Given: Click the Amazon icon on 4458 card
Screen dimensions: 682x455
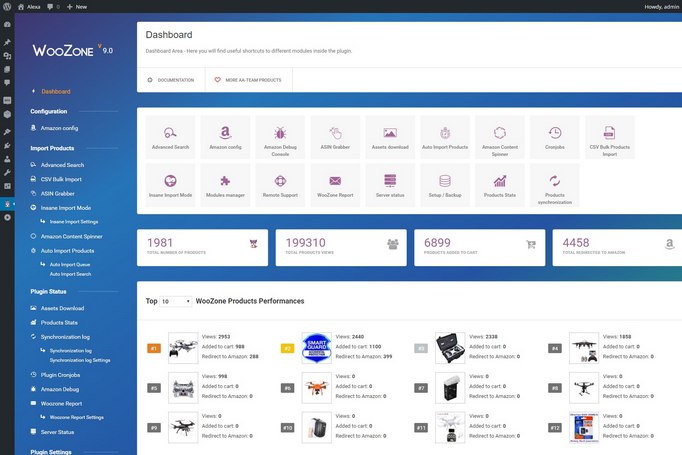Looking at the screenshot, I should pos(669,244).
